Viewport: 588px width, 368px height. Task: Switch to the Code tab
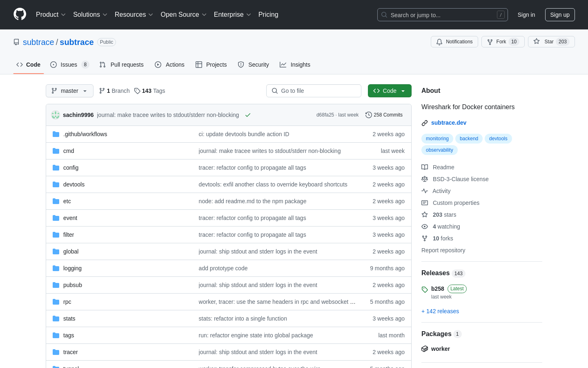click(x=29, y=65)
